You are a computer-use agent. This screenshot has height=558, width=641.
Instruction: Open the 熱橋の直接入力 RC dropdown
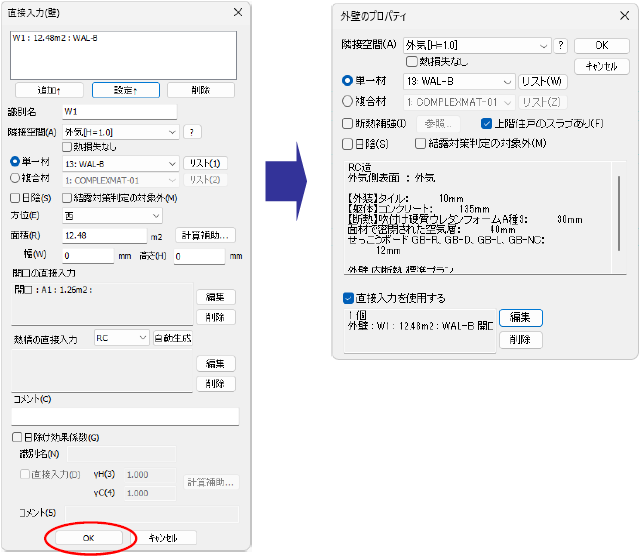coord(121,338)
